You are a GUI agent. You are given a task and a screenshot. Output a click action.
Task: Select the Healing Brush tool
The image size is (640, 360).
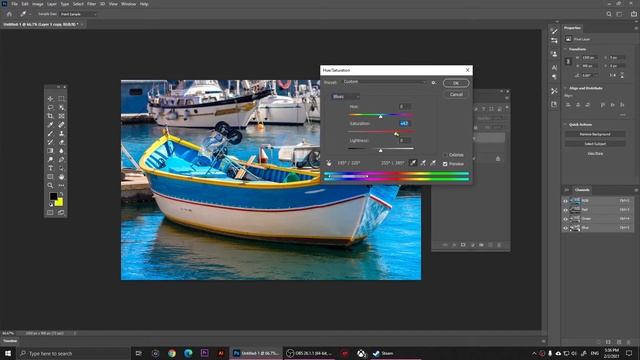pyautogui.click(x=61, y=125)
